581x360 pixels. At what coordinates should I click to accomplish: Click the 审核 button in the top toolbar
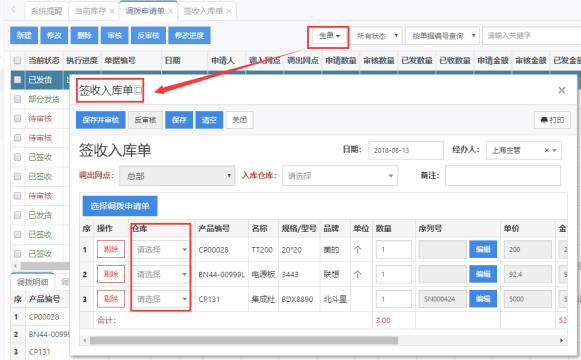click(x=114, y=36)
